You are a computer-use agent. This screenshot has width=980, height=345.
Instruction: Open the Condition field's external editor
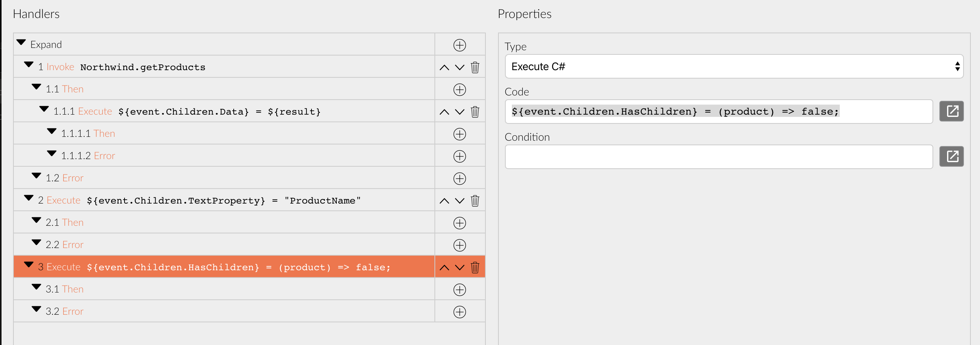coord(951,156)
